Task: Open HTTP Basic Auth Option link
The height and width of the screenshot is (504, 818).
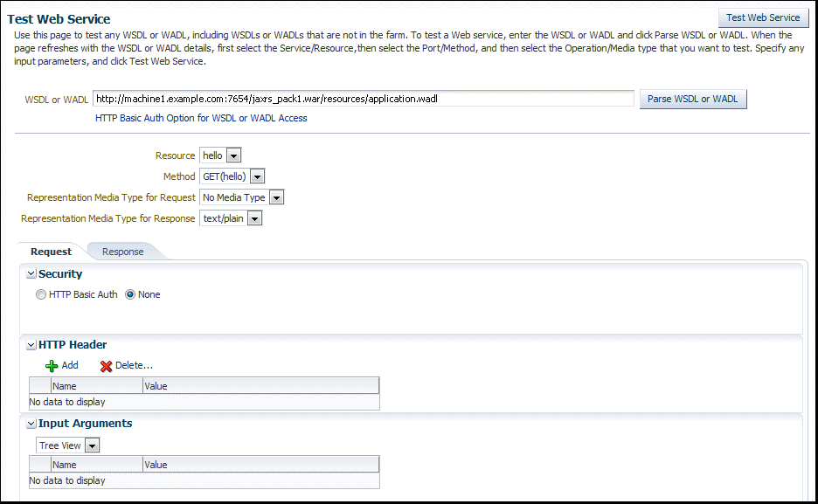Action: click(201, 118)
